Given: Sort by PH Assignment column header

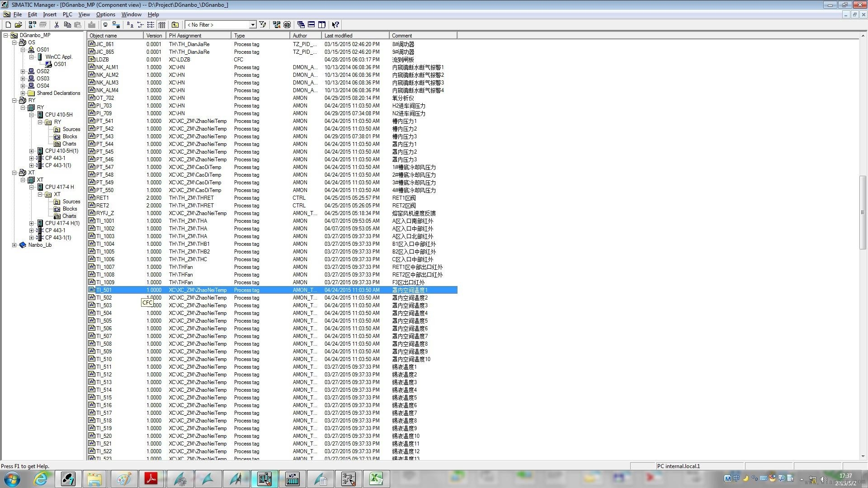Looking at the screenshot, I should coord(198,36).
